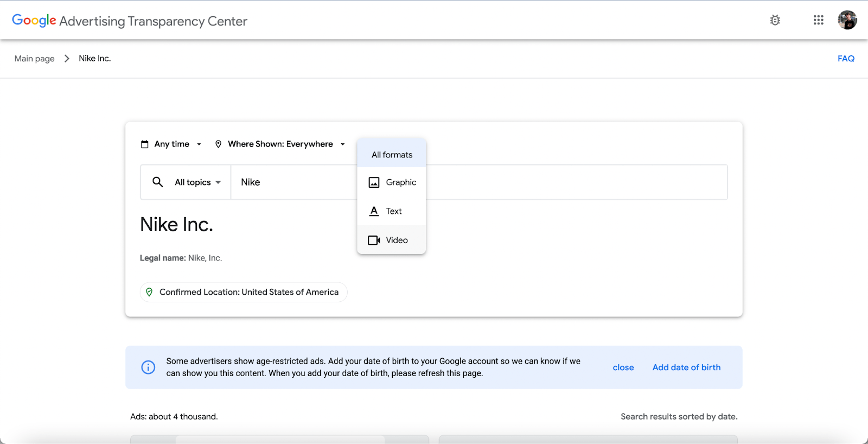Click the calendar icon beside Any time

click(x=145, y=144)
